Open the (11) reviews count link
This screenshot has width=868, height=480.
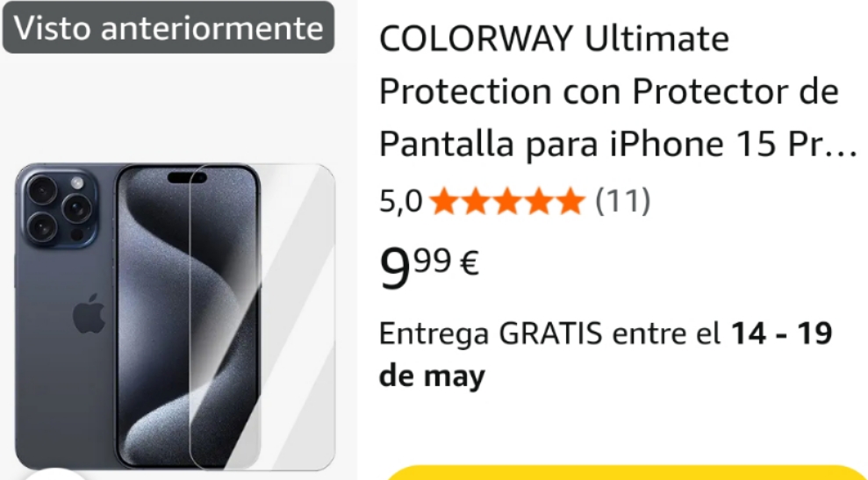point(623,200)
